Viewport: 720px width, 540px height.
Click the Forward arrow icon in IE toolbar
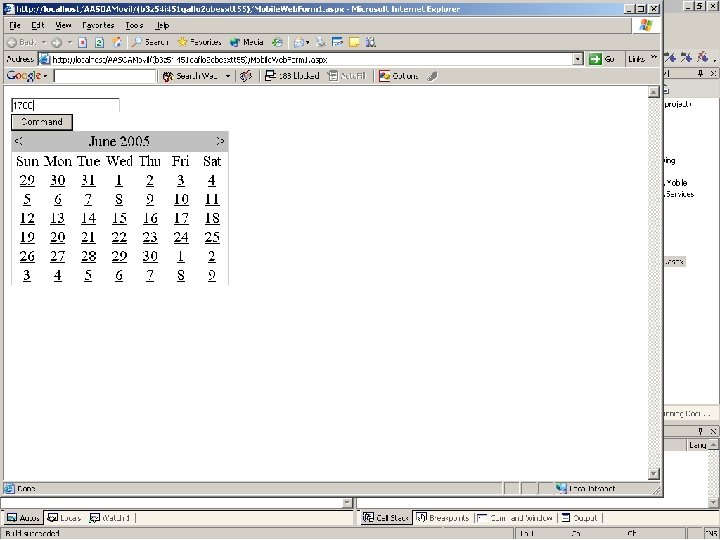pyautogui.click(x=56, y=42)
